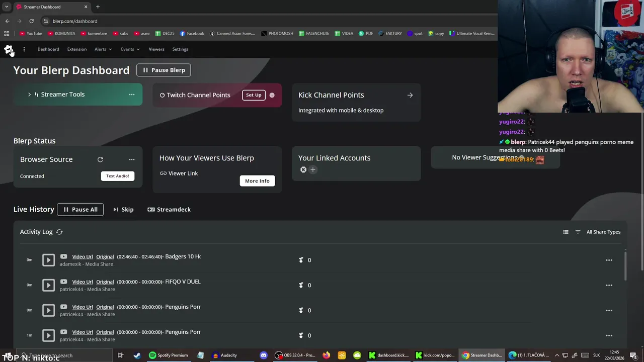Click beets icon on Badgers row
Image resolution: width=644 pixels, height=362 pixels.
pyautogui.click(x=301, y=260)
